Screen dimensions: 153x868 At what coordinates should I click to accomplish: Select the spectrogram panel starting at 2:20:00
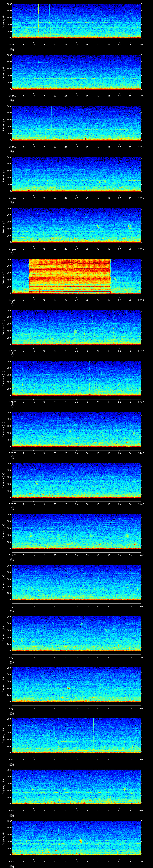77,327
